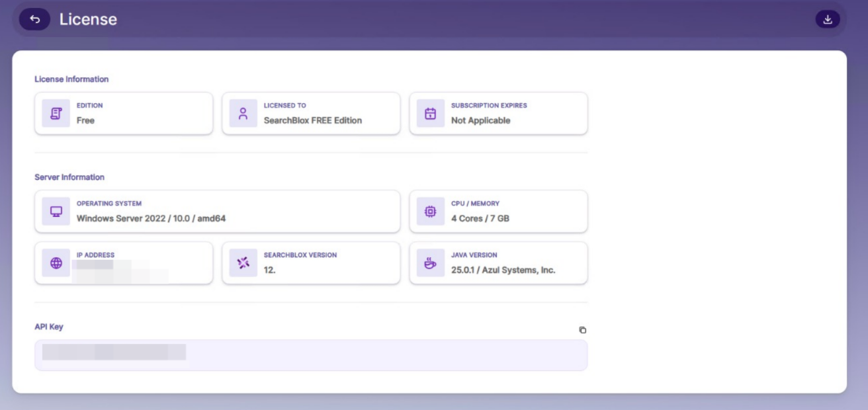Click the EDITION label
This screenshot has height=410, width=868.
(90, 106)
